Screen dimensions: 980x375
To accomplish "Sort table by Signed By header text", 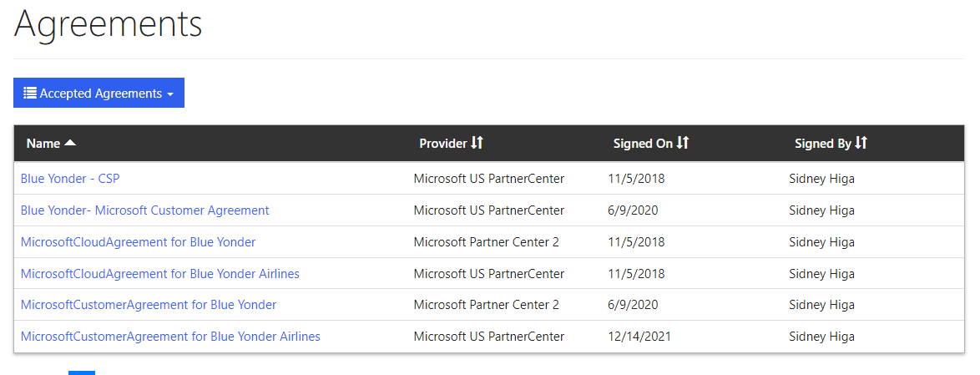I will [822, 144].
